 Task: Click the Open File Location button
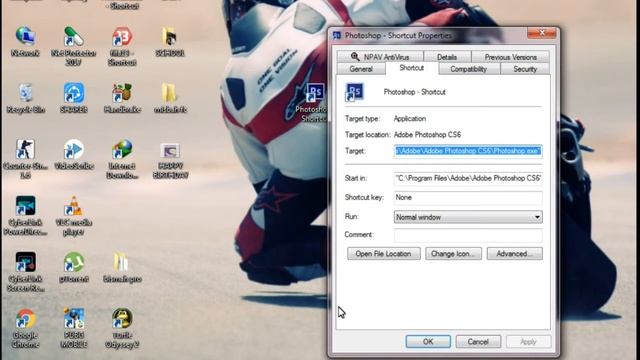(384, 254)
